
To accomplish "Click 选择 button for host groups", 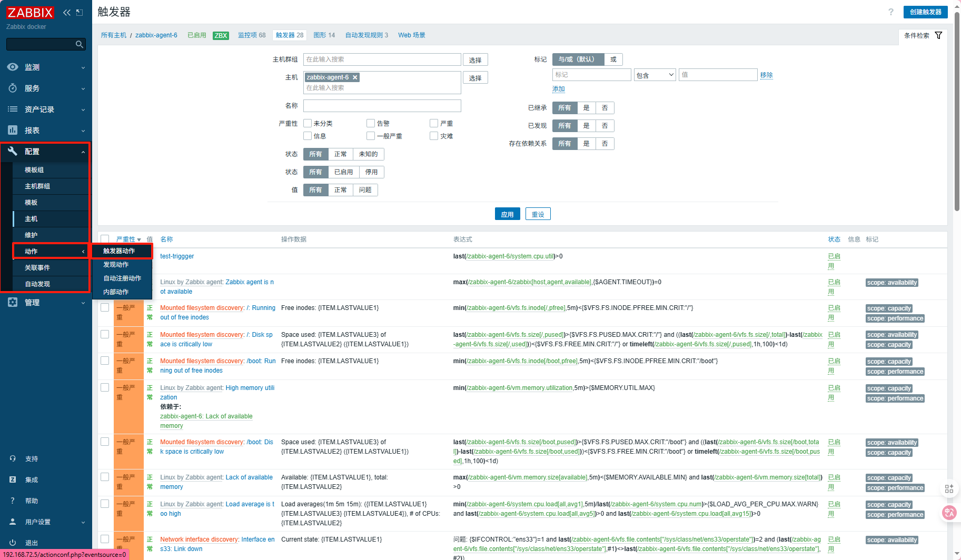I will click(x=475, y=60).
